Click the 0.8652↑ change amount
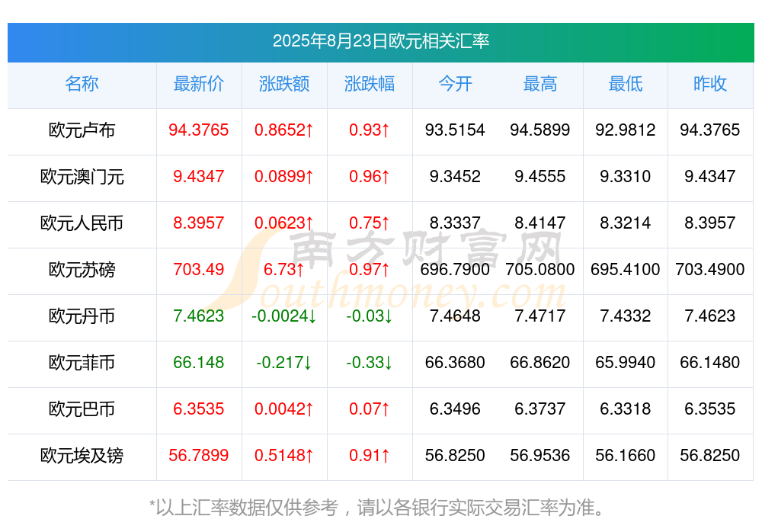Screen dimensions: 762x532 283,130
